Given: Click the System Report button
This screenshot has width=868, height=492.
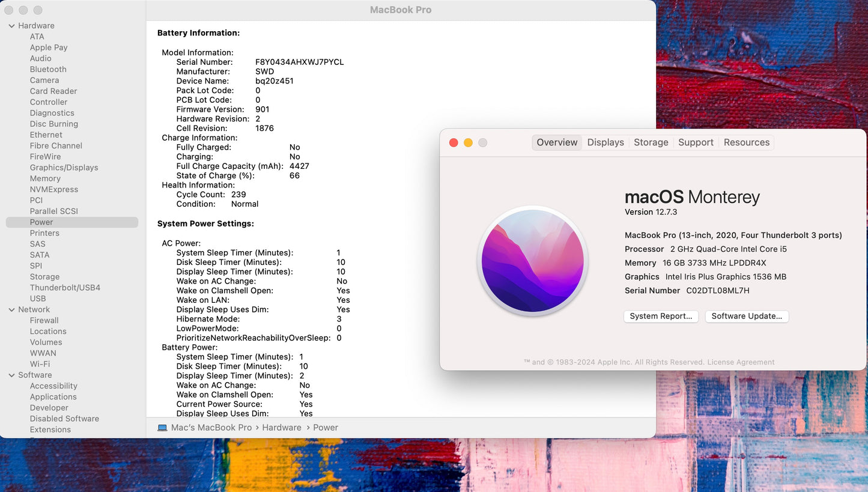Looking at the screenshot, I should pyautogui.click(x=661, y=316).
